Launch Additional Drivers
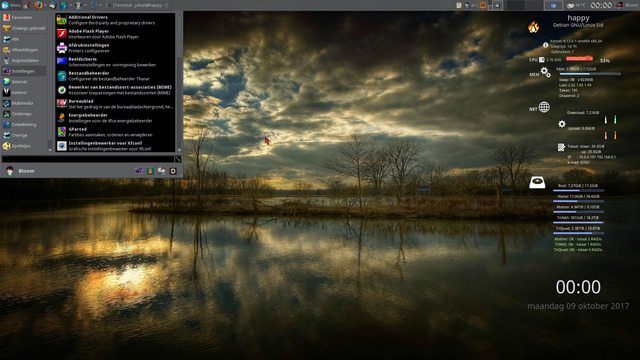The image size is (640, 360). (115, 20)
